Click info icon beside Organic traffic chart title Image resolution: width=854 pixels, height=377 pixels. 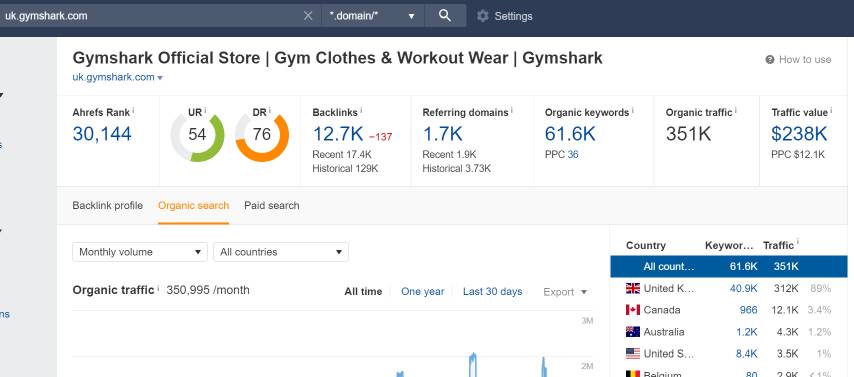tap(158, 288)
